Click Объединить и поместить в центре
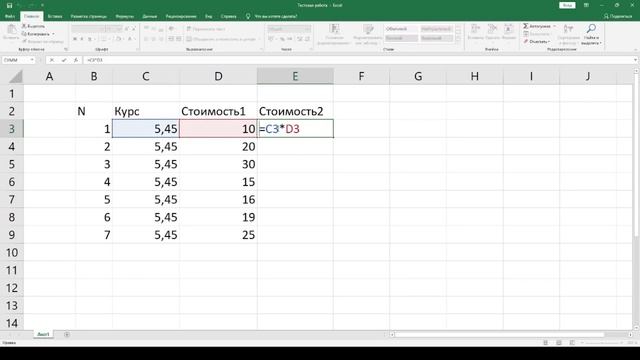 [221, 39]
